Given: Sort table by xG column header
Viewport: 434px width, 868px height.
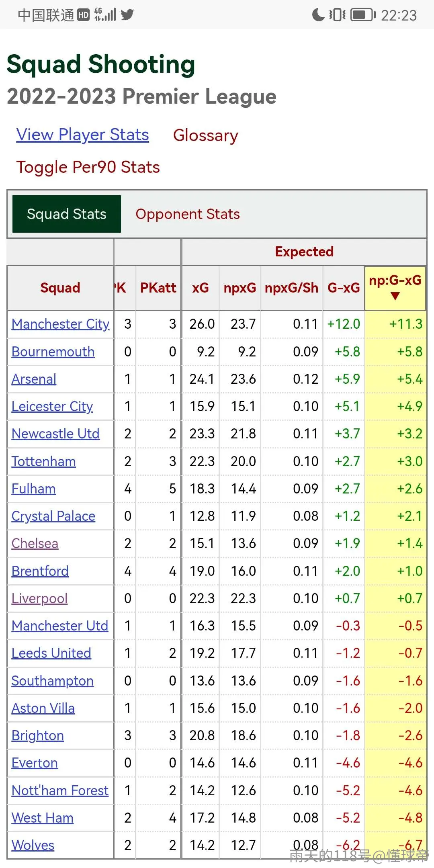Looking at the screenshot, I should click(201, 288).
